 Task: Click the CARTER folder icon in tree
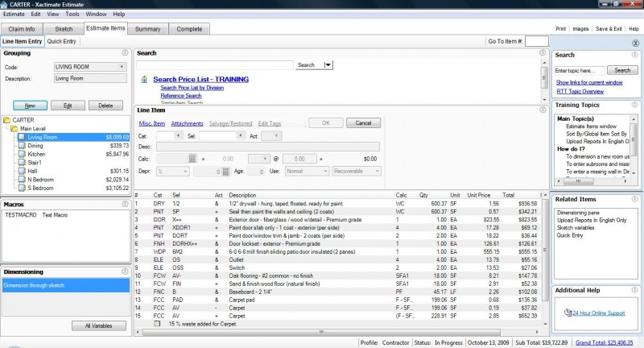tap(6, 120)
